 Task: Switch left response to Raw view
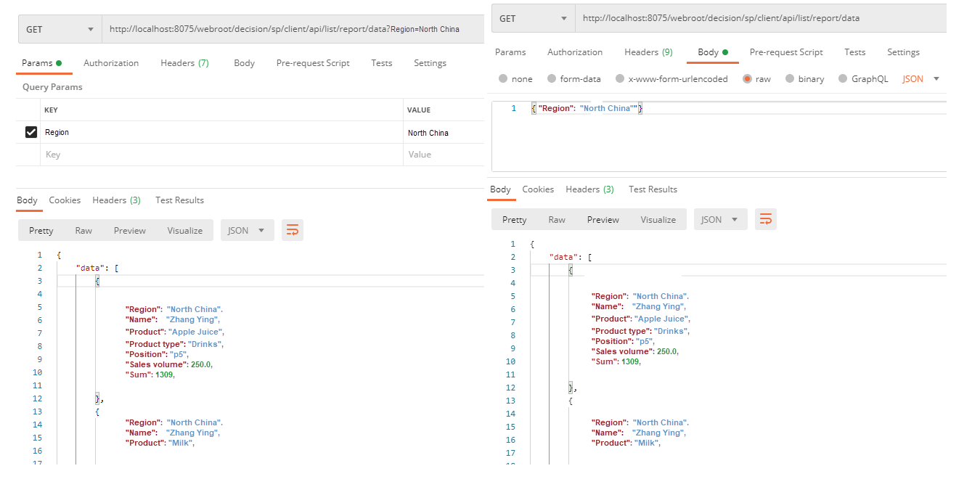click(83, 230)
